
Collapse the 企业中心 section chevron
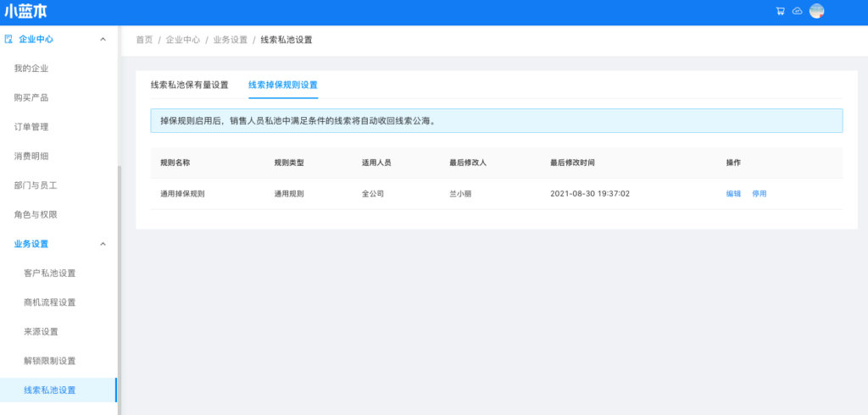103,39
